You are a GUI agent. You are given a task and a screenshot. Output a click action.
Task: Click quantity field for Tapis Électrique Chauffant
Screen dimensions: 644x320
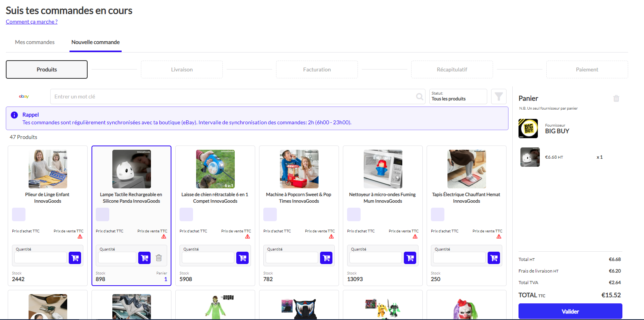pyautogui.click(x=459, y=258)
